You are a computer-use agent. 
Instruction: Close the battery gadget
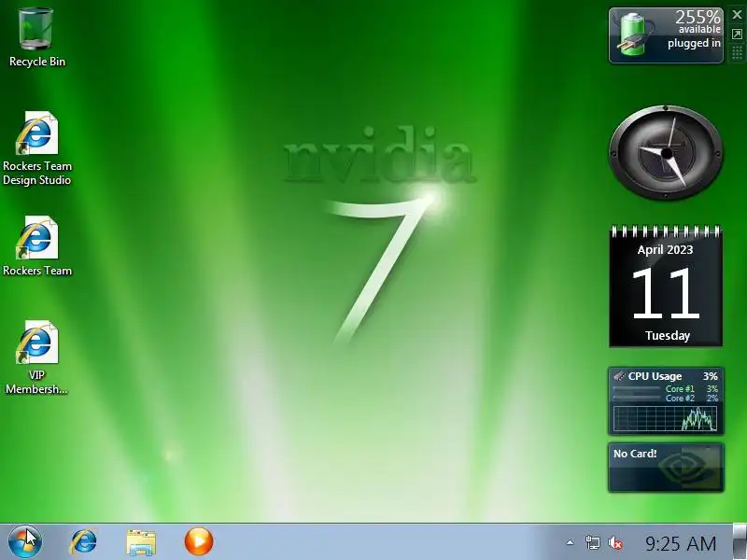pyautogui.click(x=737, y=15)
